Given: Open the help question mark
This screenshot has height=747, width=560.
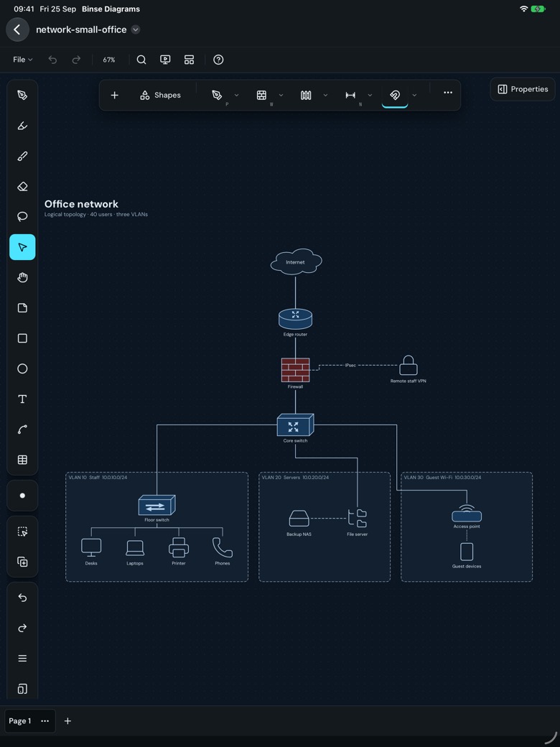Looking at the screenshot, I should click(x=218, y=60).
